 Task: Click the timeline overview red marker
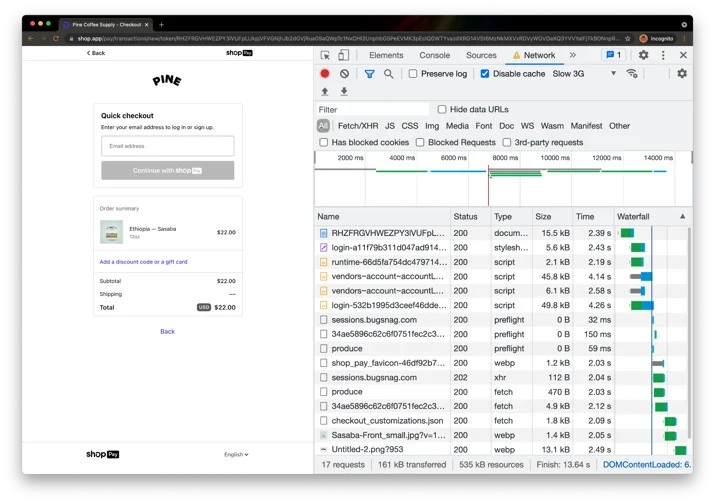coord(488,185)
